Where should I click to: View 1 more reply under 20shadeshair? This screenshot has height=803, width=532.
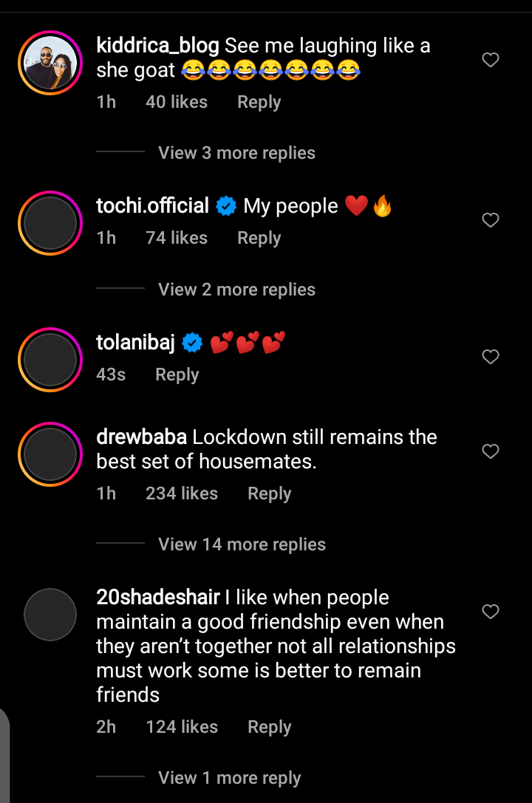229,778
